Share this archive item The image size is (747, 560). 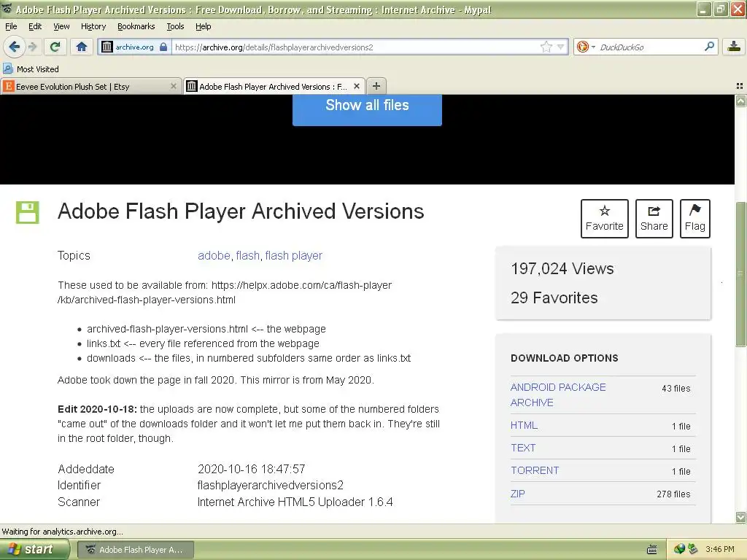coord(654,219)
